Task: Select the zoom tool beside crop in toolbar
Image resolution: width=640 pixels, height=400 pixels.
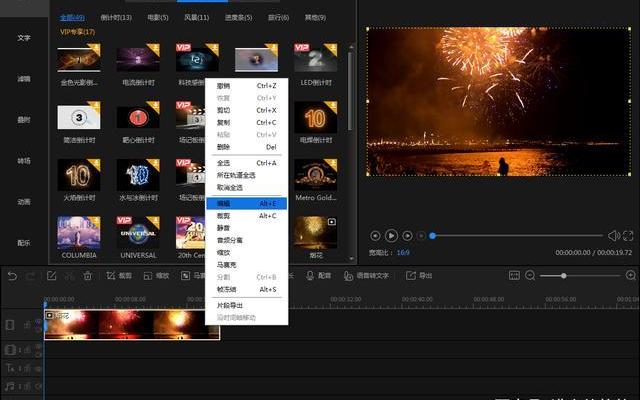Action: click(156, 276)
